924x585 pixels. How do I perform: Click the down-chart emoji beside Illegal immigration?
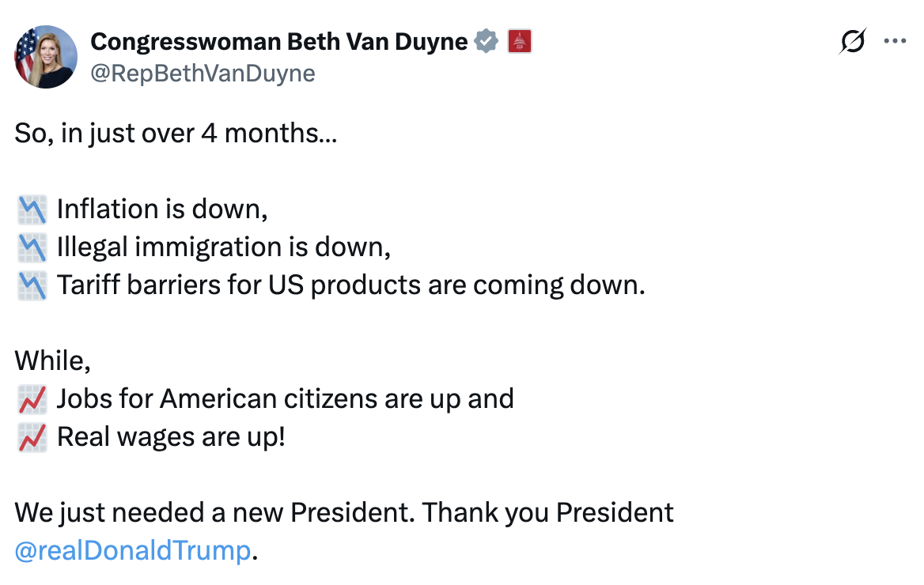(32, 247)
